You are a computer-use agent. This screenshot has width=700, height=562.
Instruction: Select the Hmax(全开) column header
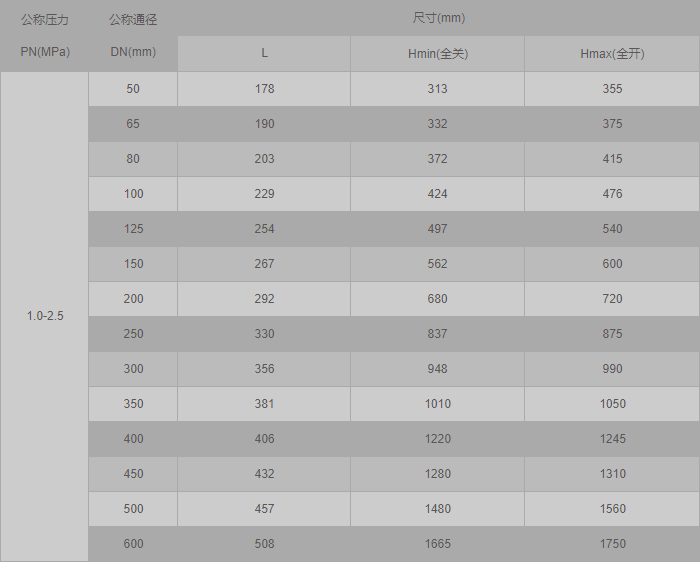tap(612, 54)
